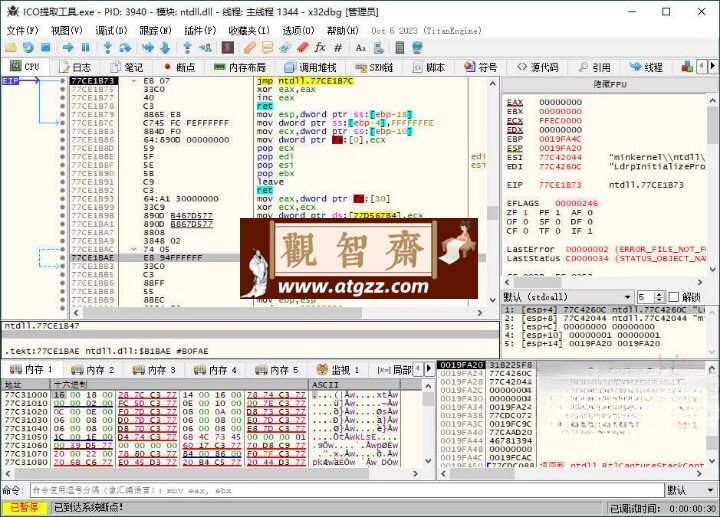Pause execution with the pause icon
The height and width of the screenshot is (517, 720).
coord(85,47)
